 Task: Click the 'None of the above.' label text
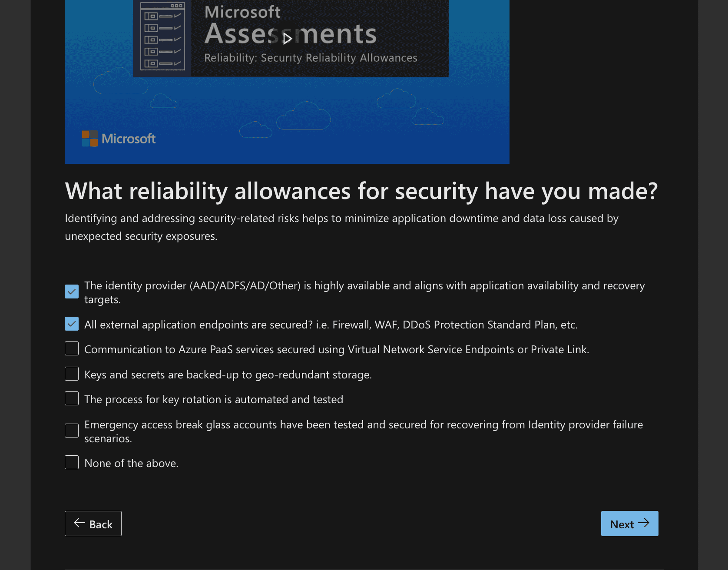coord(131,464)
